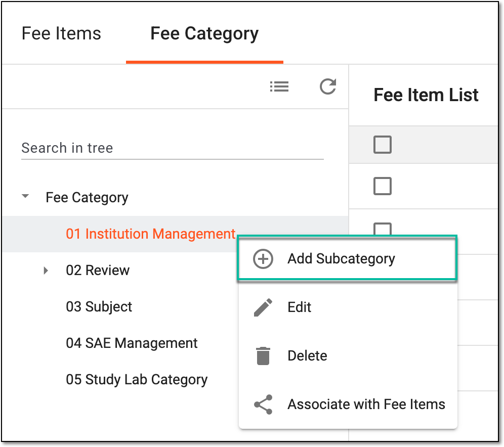The width and height of the screenshot is (504, 447).
Task: Check the first row checkbox below header
Action: point(383,186)
